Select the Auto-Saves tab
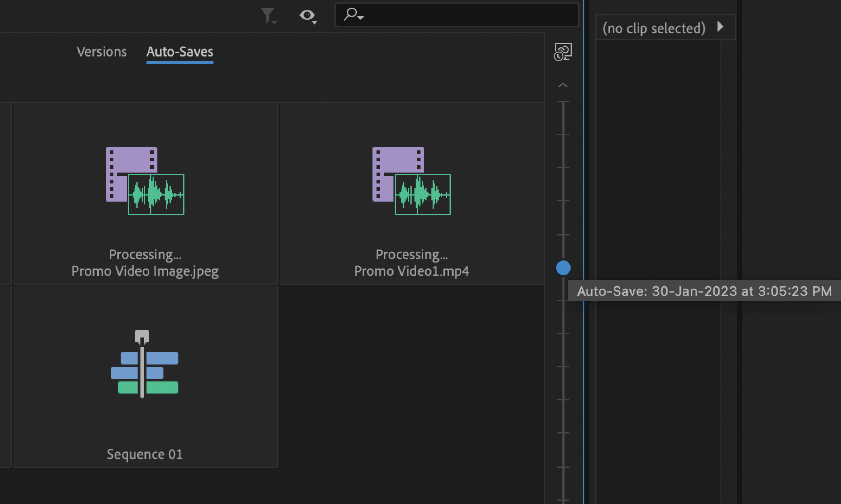This screenshot has height=504, width=841. click(x=179, y=52)
